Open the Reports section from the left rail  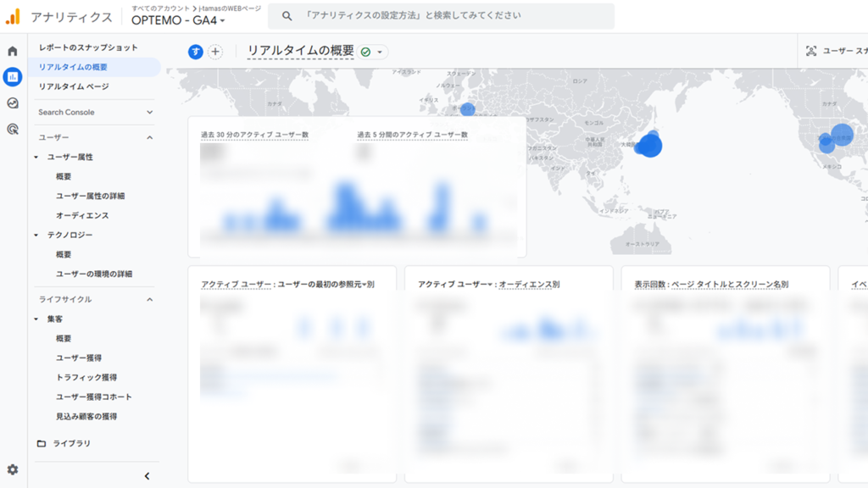[12, 77]
